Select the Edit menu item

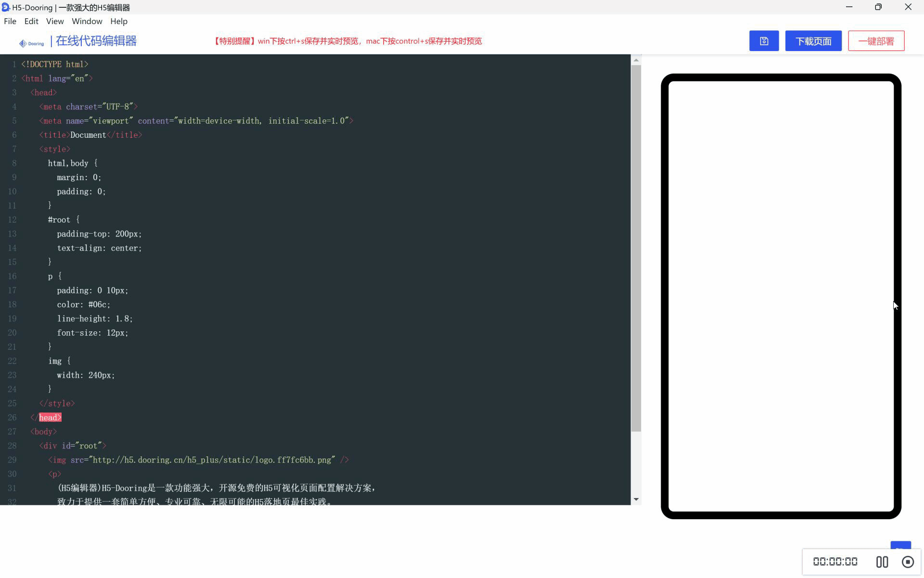pyautogui.click(x=31, y=21)
